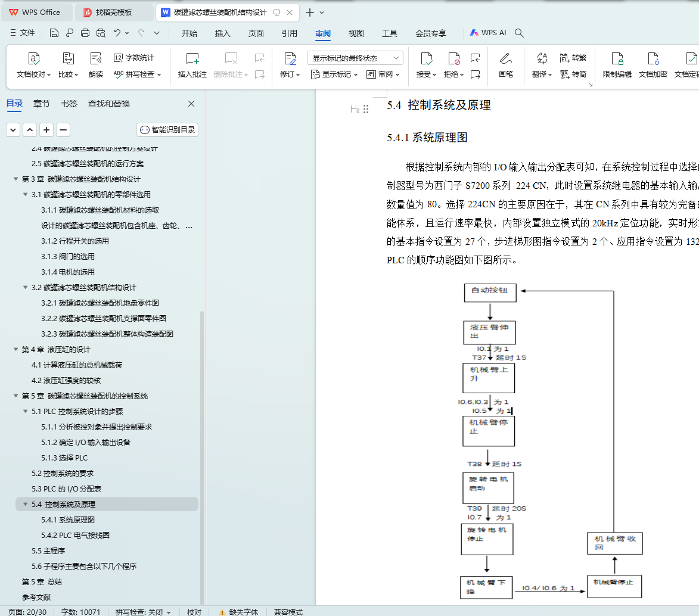The width and height of the screenshot is (699, 616).
Task: Toggle 修订 track changes
Action: 290,65
